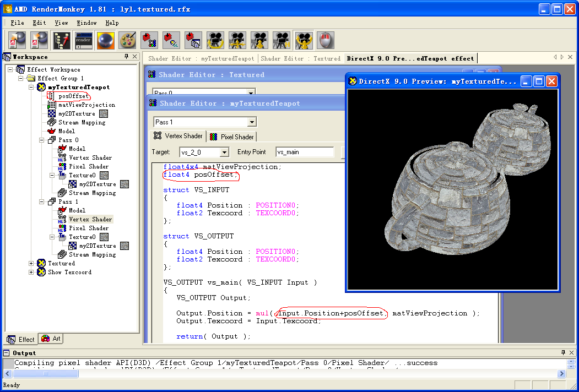Select the Pixel Shader tab in editor
The image size is (579, 392).
point(231,137)
